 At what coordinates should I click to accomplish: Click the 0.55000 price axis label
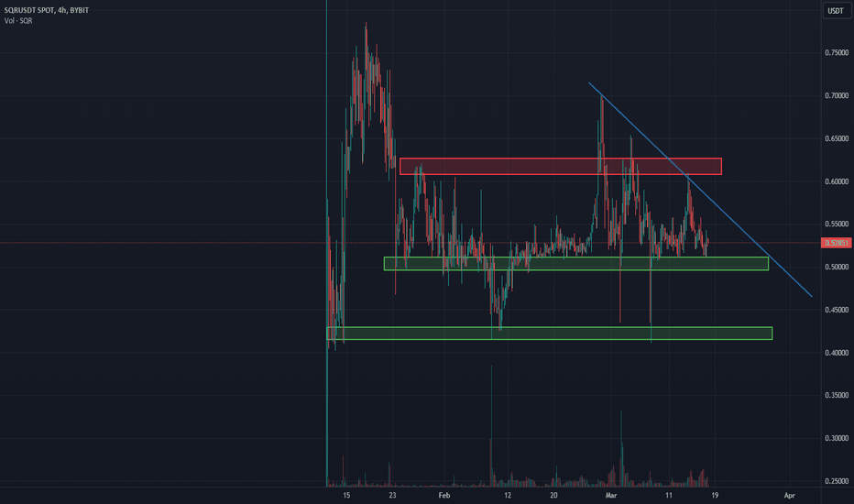tap(837, 224)
